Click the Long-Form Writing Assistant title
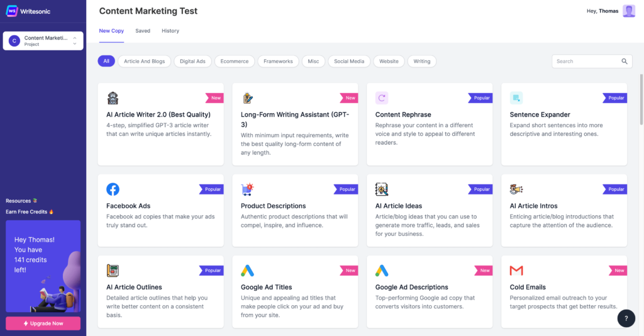Screen dimensions: 644x336 (295, 120)
